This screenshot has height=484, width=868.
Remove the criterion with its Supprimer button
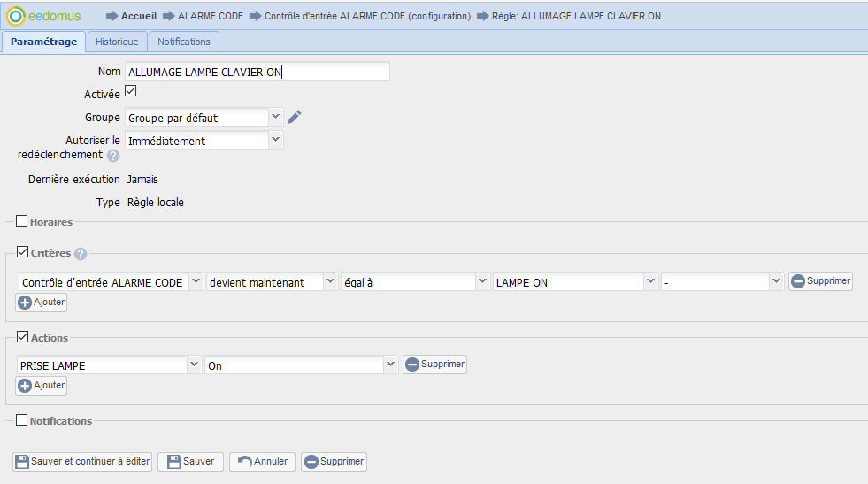(x=820, y=281)
